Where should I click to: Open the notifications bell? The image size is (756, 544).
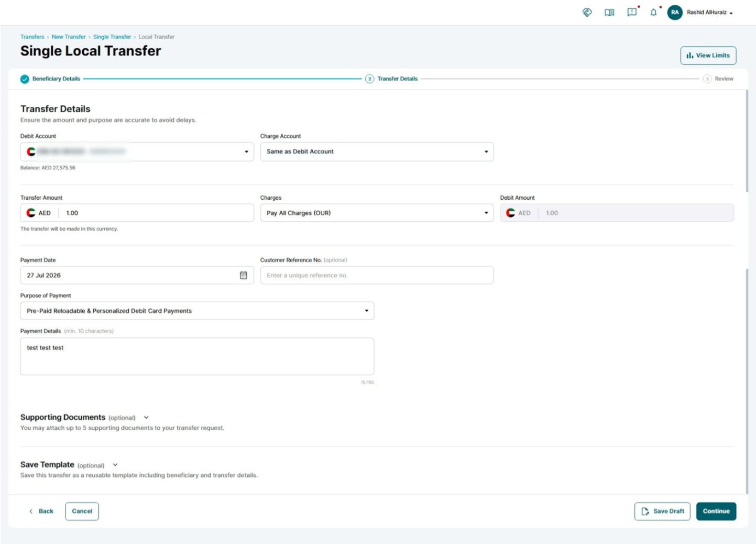(x=653, y=12)
